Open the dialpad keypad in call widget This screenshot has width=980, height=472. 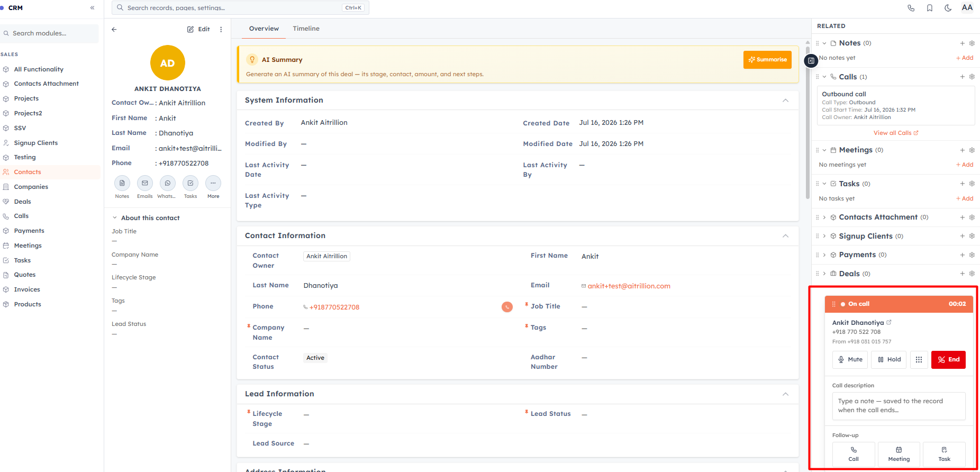pos(919,359)
